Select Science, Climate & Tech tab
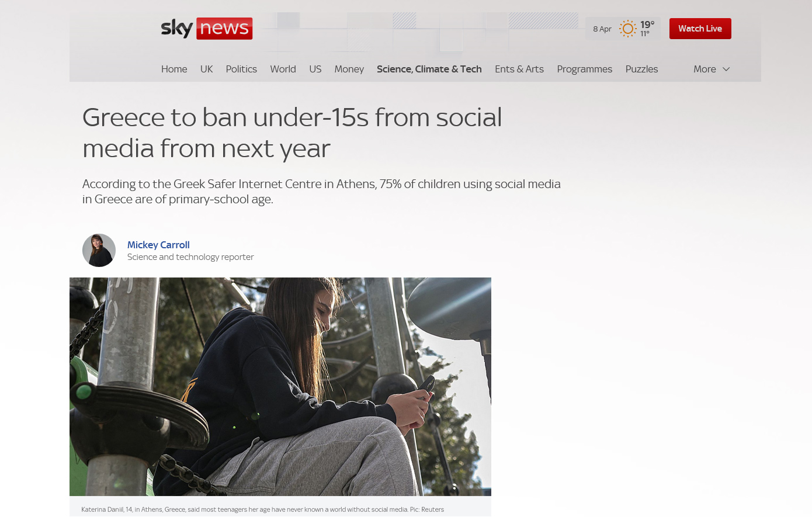The height and width of the screenshot is (517, 812). 429,69
